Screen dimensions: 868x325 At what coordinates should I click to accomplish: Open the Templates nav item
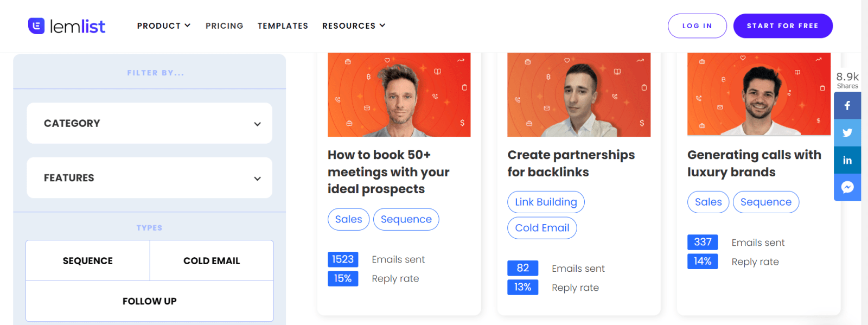click(283, 26)
